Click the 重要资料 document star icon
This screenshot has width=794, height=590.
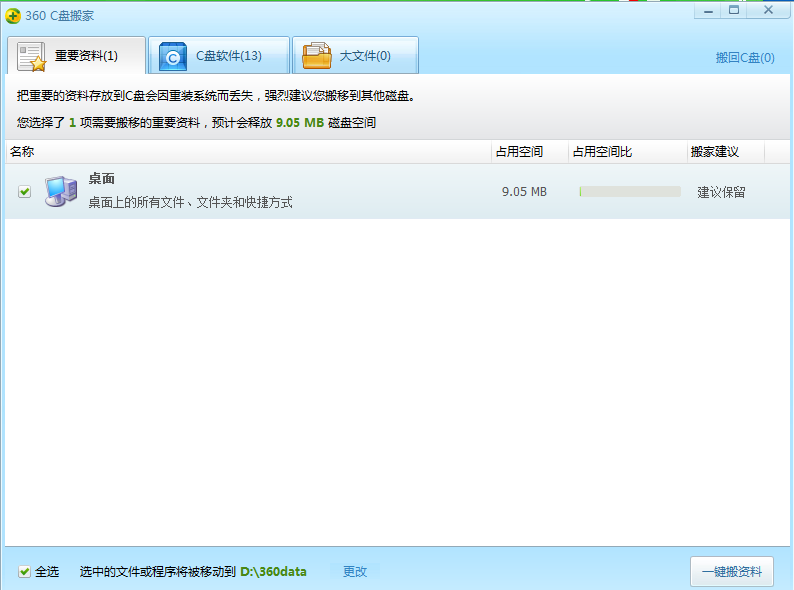[x=31, y=57]
